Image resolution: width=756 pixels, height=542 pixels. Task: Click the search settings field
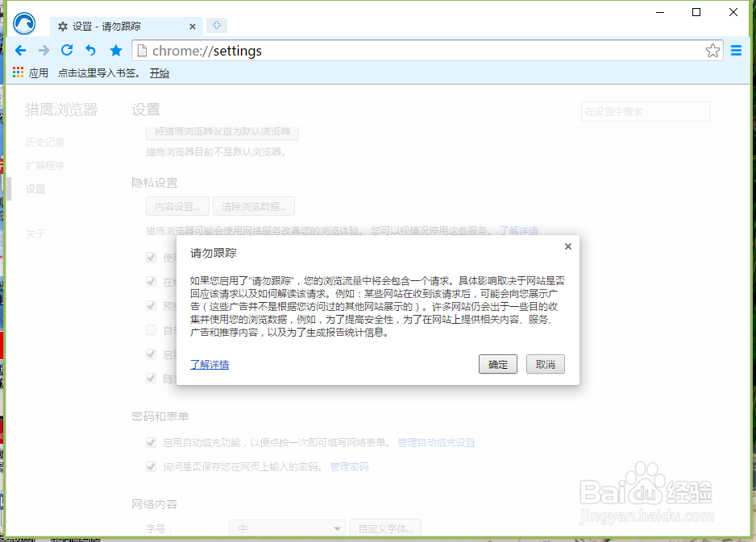(x=645, y=111)
